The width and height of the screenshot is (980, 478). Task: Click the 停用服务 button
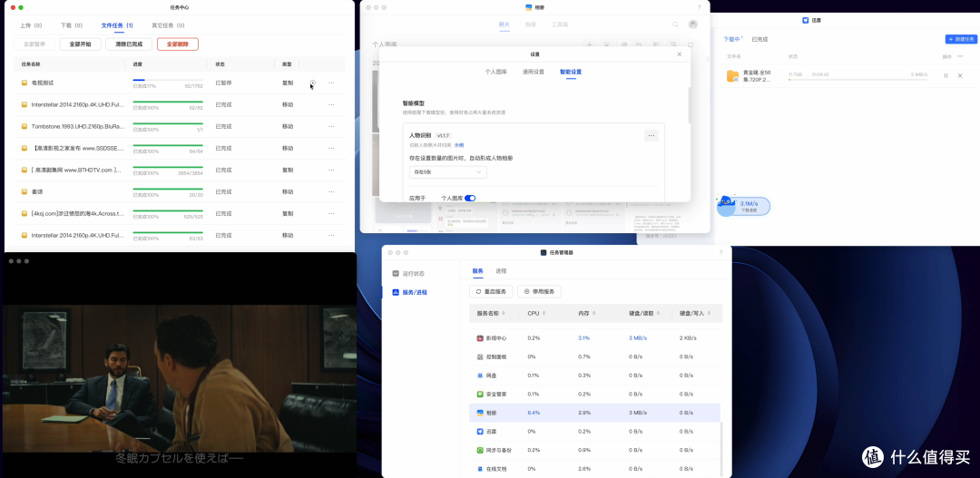(539, 292)
